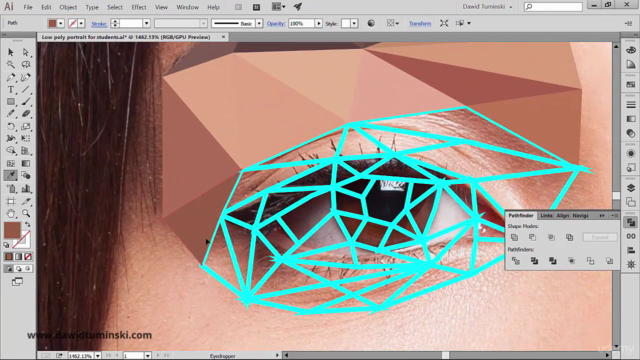Select the Direct Selection tool (white arrow)
640x360 pixels.
coord(26,52)
